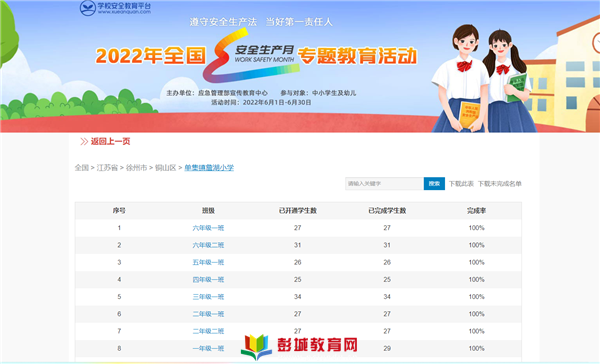600x364 pixels.
Task: Open class 五年级一班
Action: pyautogui.click(x=208, y=263)
